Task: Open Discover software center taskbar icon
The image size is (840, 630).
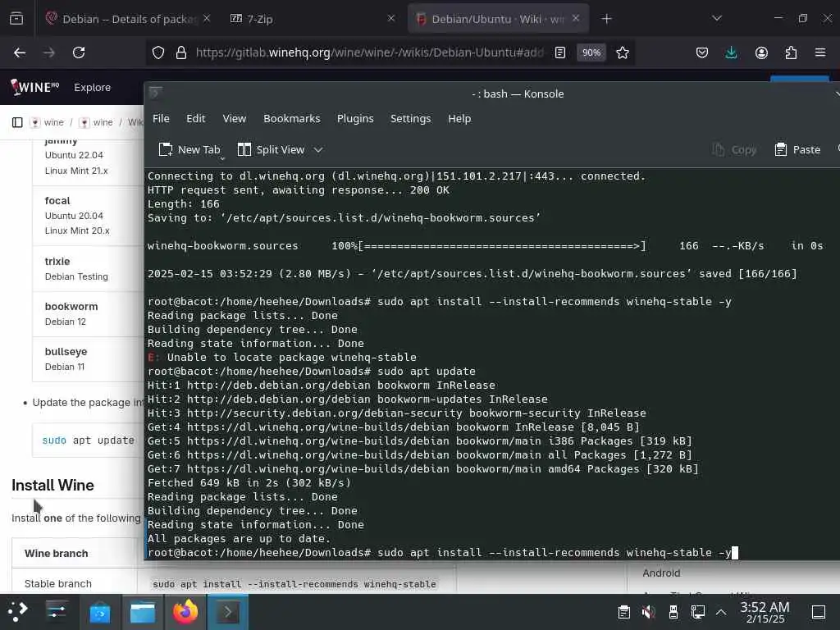Action: coord(99,612)
